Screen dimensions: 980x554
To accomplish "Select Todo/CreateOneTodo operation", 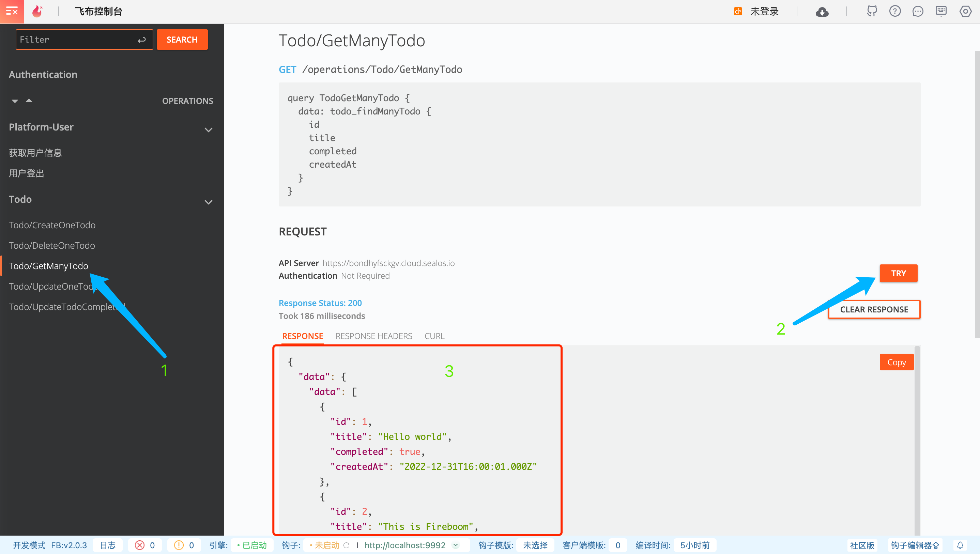I will click(x=52, y=225).
